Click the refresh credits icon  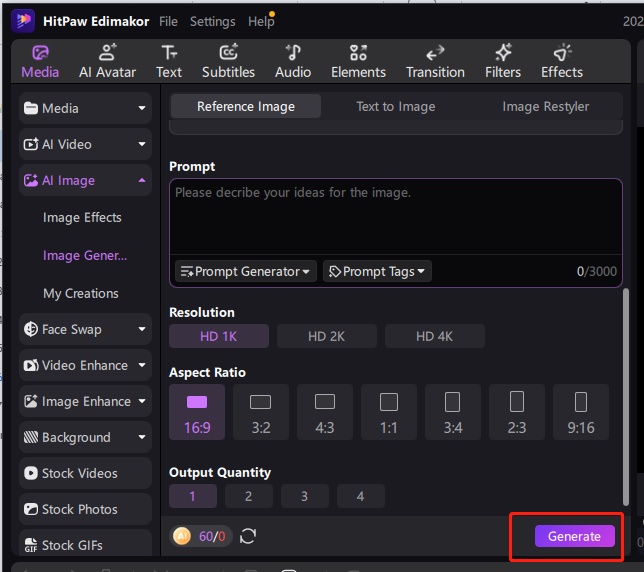point(248,536)
